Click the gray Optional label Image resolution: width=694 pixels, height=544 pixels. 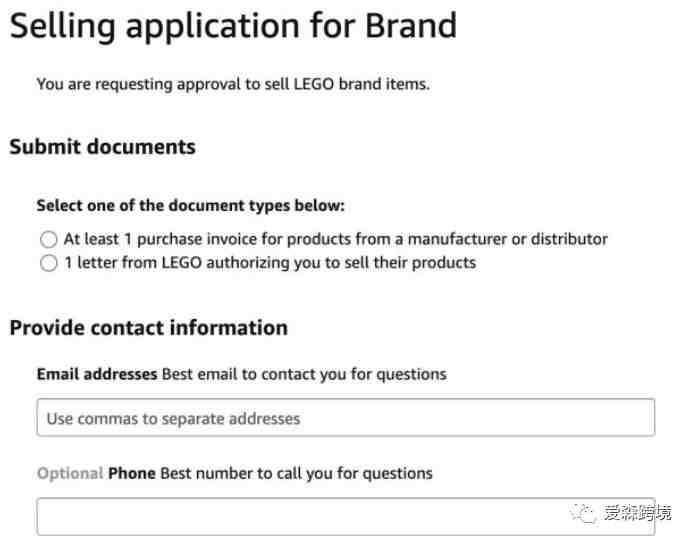tap(70, 473)
